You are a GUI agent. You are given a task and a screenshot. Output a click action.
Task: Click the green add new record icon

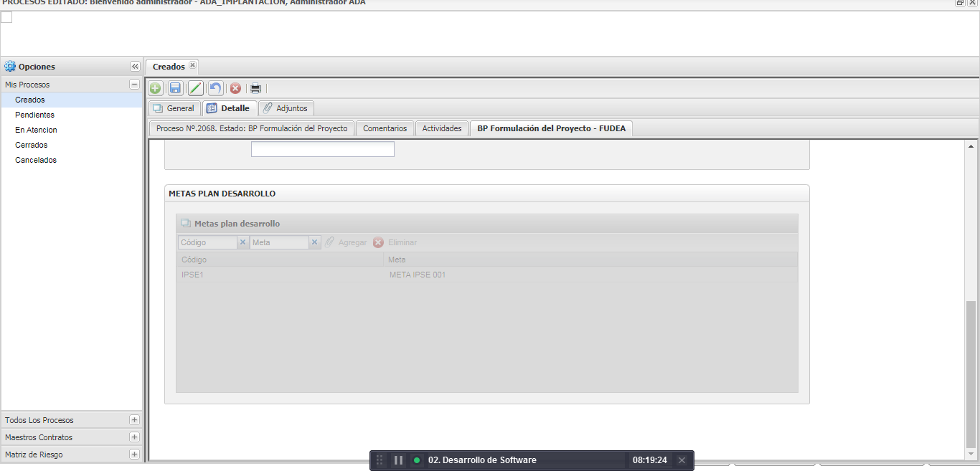click(x=155, y=88)
